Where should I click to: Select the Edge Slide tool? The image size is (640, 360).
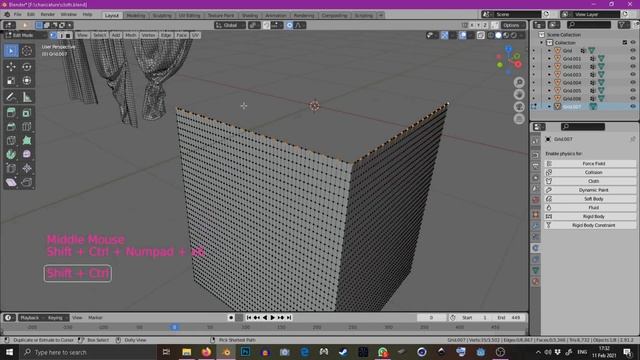point(11,168)
